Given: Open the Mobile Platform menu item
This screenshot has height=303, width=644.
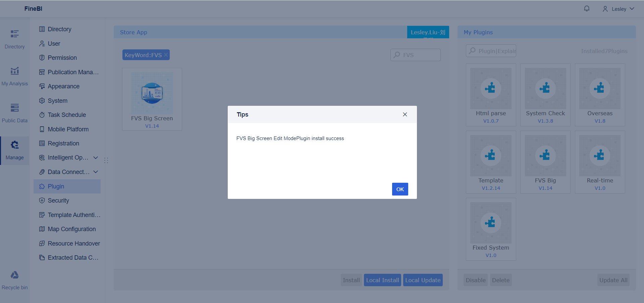Looking at the screenshot, I should point(67,129).
